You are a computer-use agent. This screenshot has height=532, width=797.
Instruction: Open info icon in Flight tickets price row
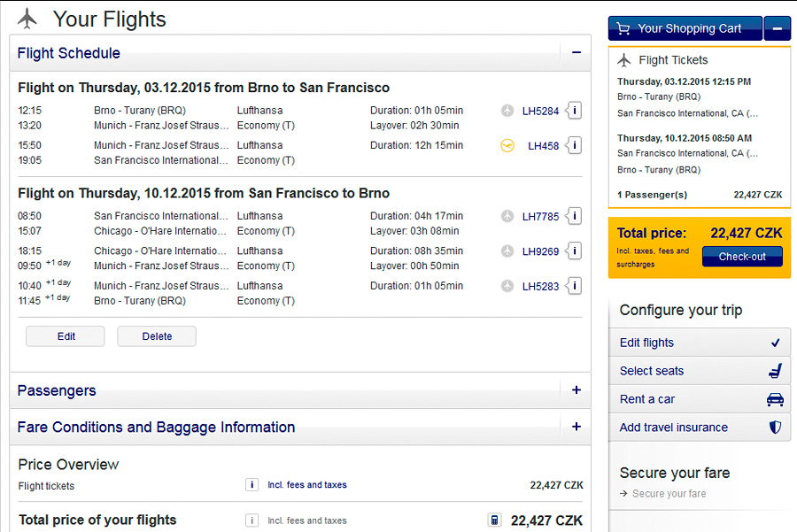(x=251, y=485)
